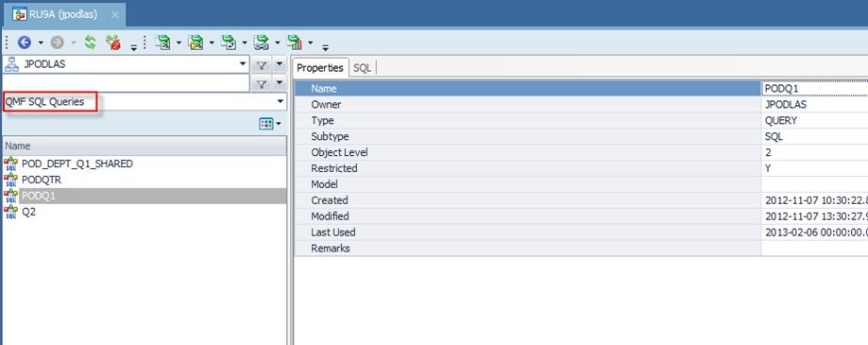Click the colored grid view mode icon
The image size is (868, 345).
coord(265,124)
